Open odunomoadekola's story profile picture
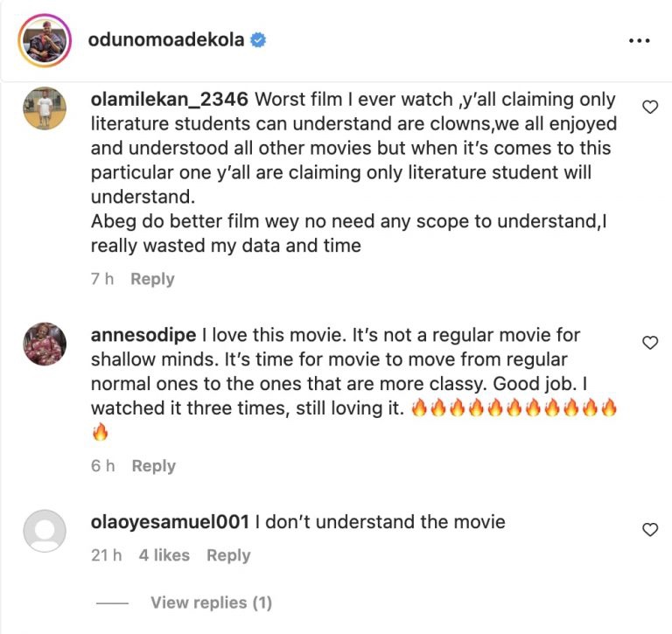The width and height of the screenshot is (672, 634). (x=45, y=40)
